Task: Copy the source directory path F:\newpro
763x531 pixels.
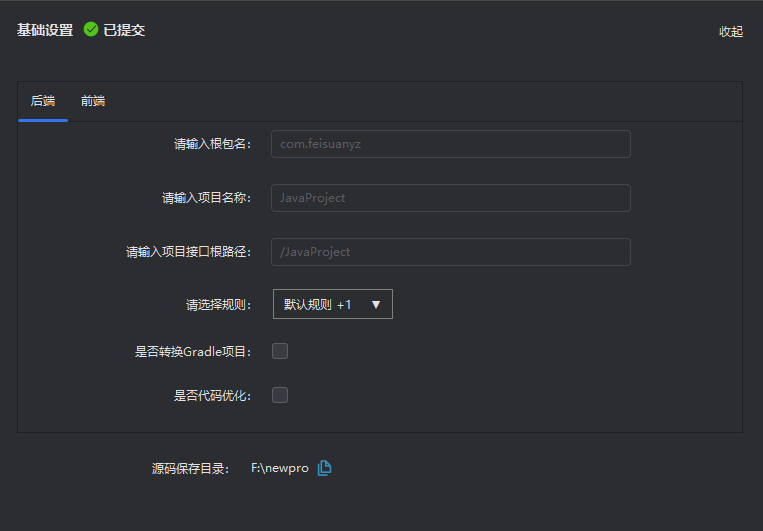Action: 324,468
